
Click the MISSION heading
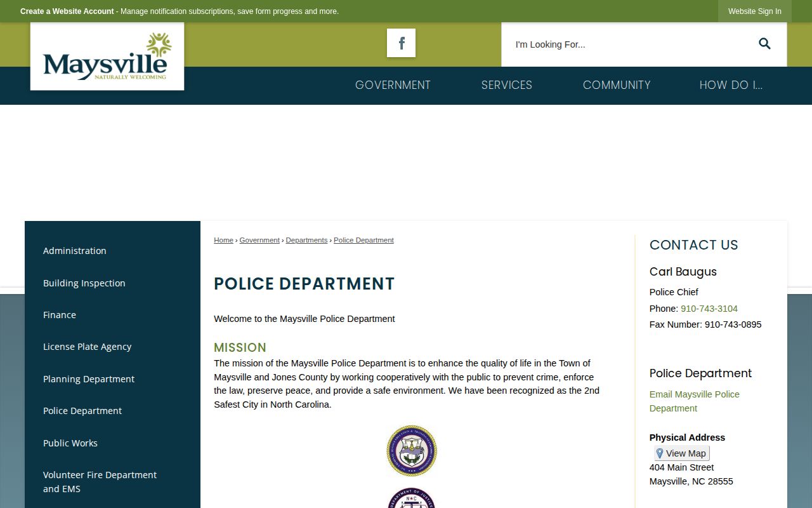(240, 347)
